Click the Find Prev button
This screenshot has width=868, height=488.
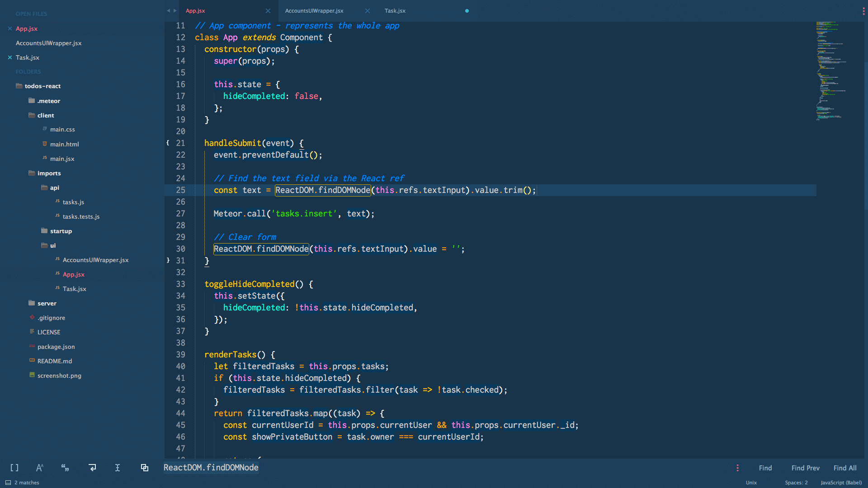point(804,467)
